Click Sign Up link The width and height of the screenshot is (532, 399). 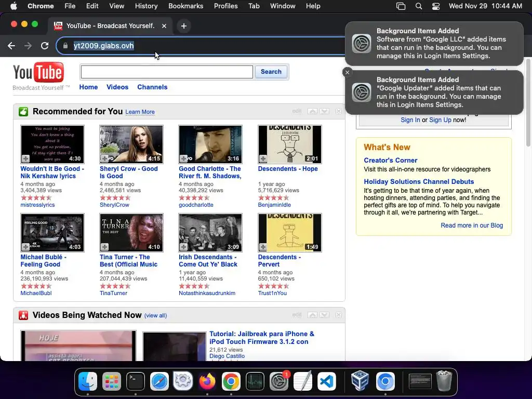[440, 120]
